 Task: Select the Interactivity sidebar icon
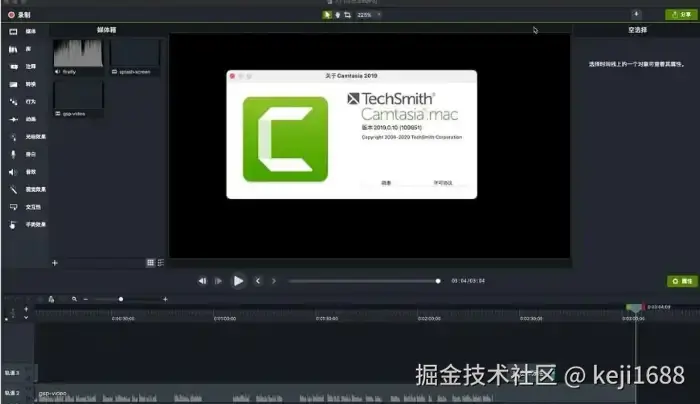13,207
